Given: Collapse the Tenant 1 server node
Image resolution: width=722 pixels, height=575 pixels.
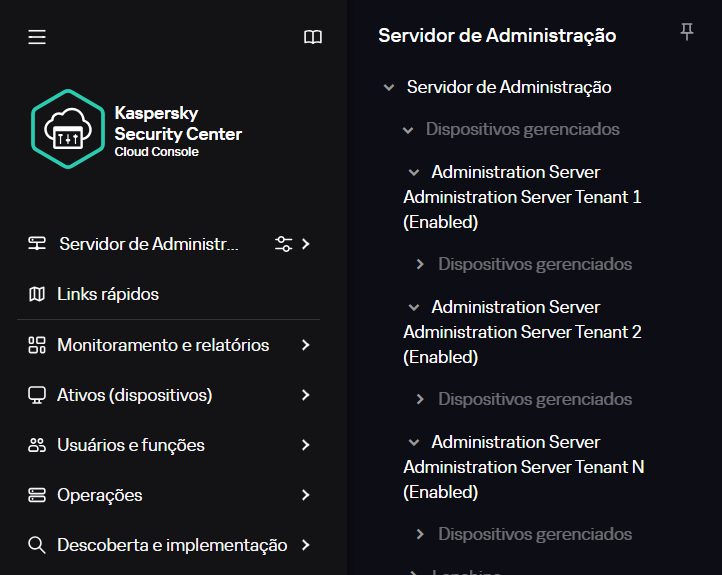Looking at the screenshot, I should (x=414, y=172).
